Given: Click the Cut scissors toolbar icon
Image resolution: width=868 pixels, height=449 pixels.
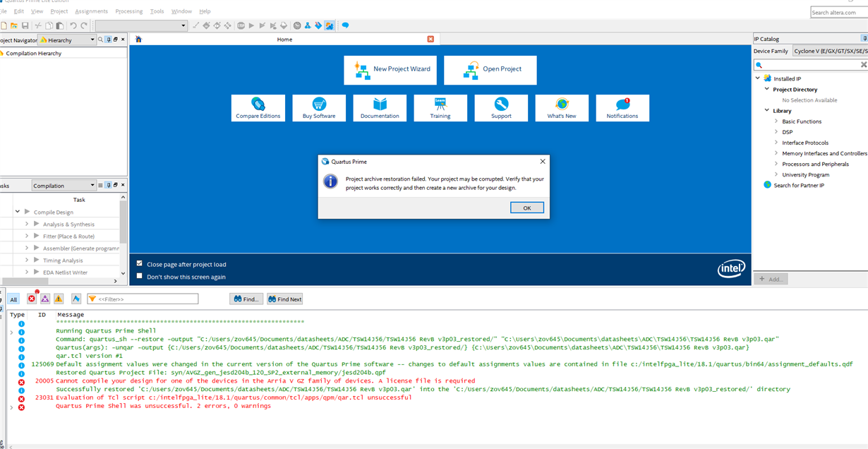Looking at the screenshot, I should click(38, 25).
